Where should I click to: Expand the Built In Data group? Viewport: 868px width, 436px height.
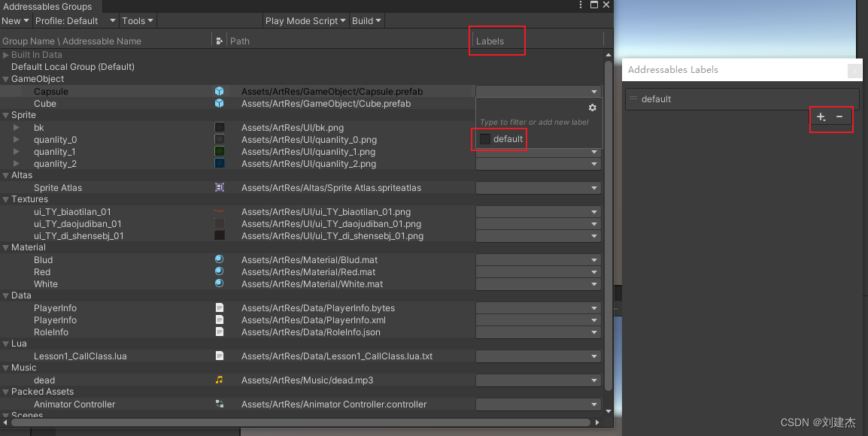6,54
